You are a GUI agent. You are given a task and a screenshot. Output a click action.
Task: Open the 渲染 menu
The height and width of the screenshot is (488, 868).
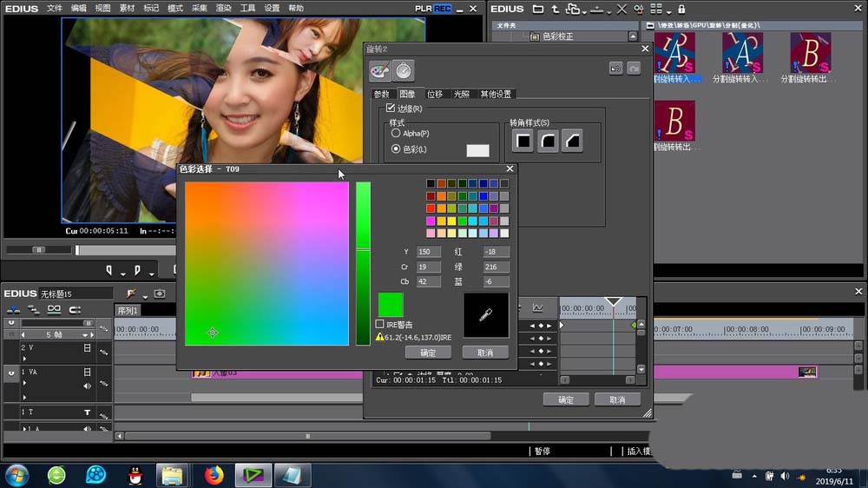[x=223, y=9]
